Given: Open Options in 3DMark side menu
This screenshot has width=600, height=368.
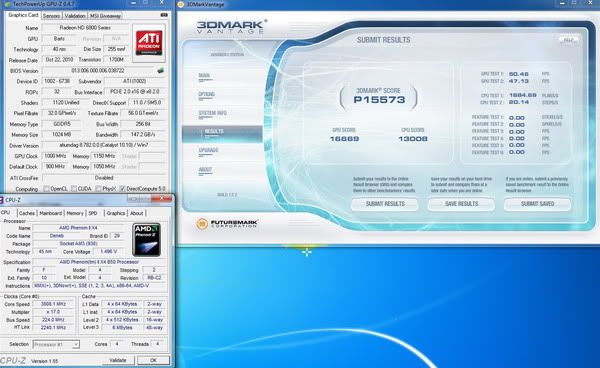Looking at the screenshot, I should [206, 94].
